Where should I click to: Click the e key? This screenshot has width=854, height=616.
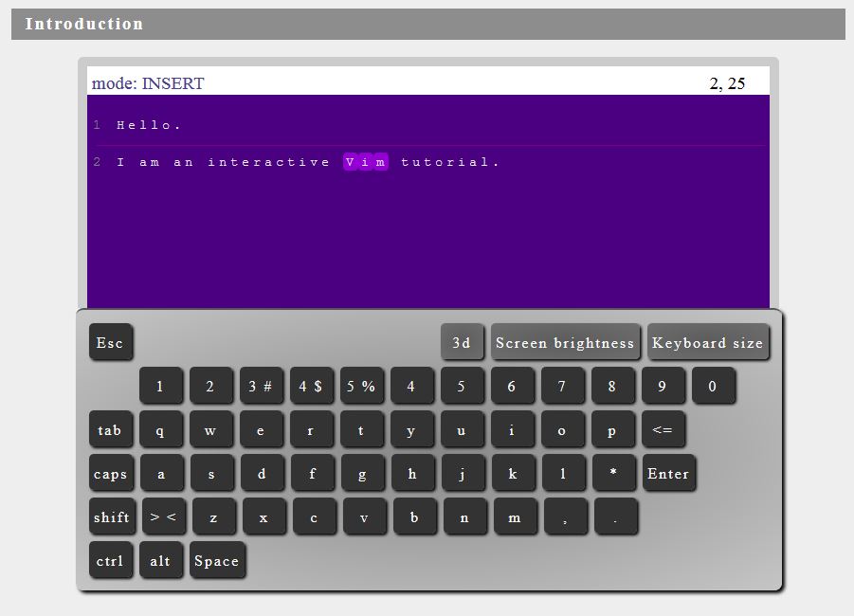click(261, 429)
